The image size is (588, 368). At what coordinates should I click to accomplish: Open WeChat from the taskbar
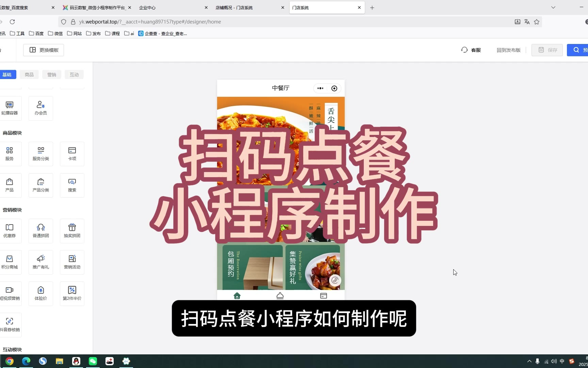(x=93, y=361)
